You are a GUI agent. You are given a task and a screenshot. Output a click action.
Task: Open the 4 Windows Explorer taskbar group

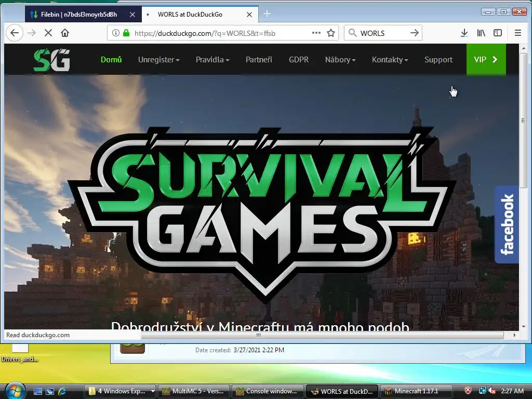tap(117, 391)
